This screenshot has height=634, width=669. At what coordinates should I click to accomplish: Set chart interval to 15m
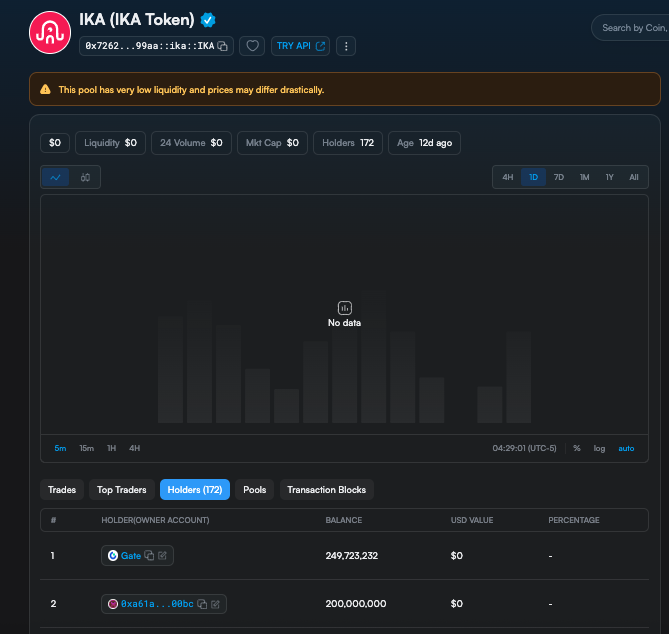(87, 448)
